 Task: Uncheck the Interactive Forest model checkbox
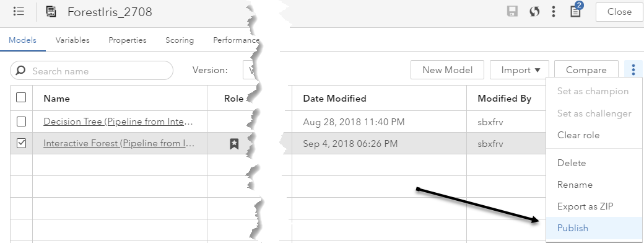click(21, 143)
